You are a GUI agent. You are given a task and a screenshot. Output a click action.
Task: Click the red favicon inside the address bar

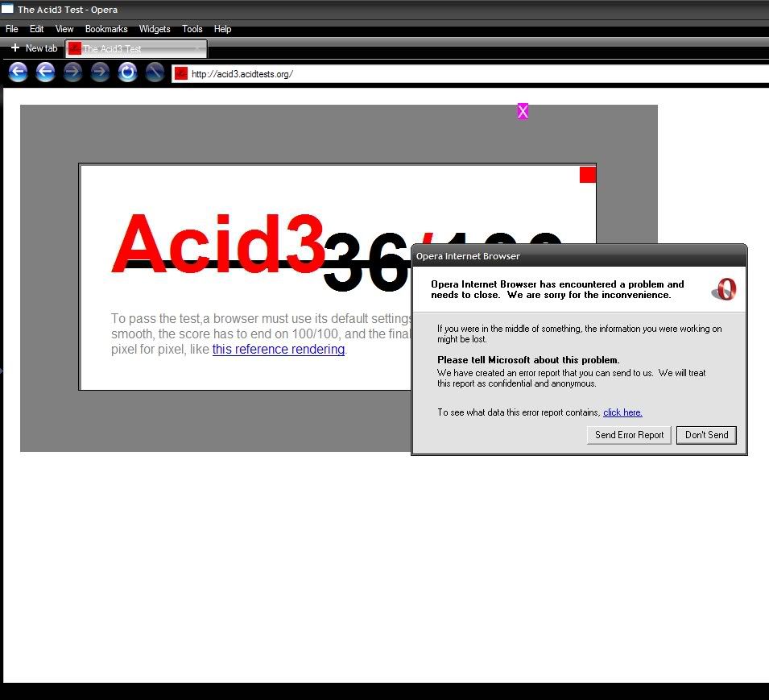181,73
